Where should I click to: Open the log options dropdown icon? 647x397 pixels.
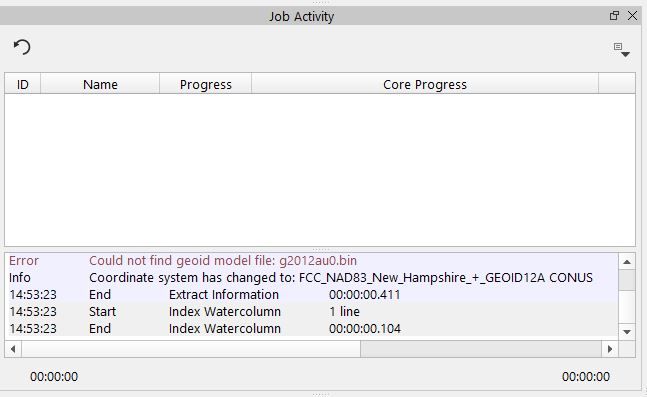tap(621, 50)
